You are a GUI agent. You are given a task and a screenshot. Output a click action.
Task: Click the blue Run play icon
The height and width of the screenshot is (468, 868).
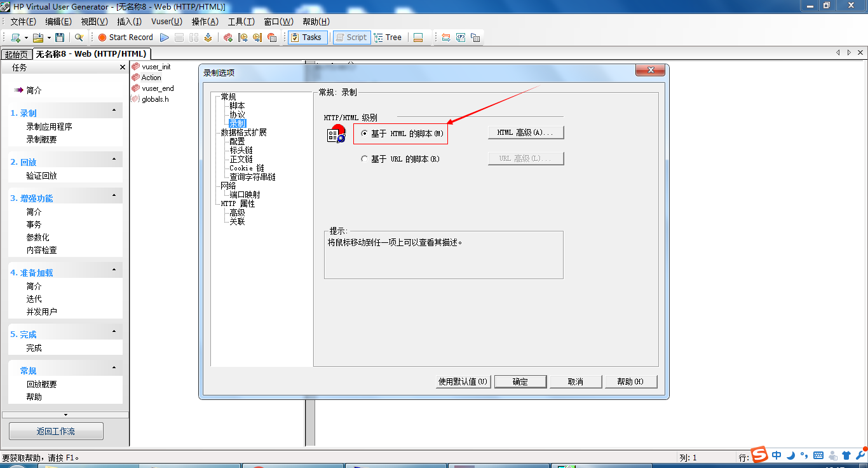[165, 38]
